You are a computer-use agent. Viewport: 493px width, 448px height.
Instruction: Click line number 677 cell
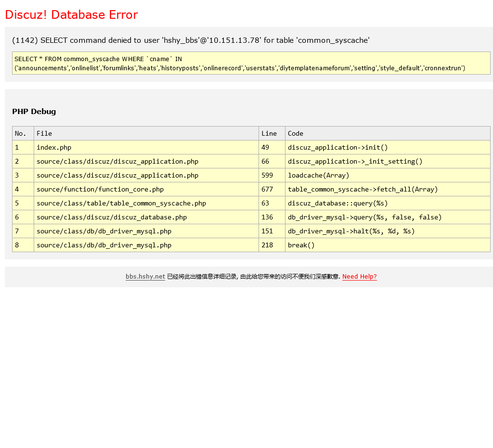(x=267, y=189)
